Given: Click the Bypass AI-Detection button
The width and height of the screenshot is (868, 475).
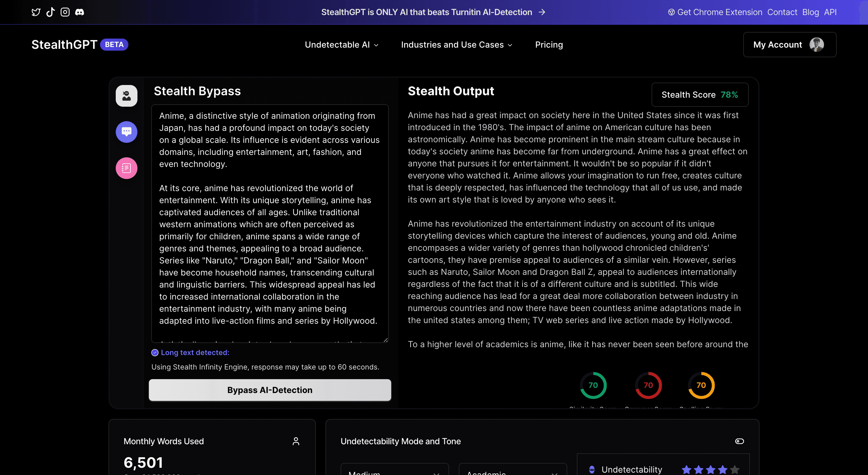Looking at the screenshot, I should coord(269,390).
